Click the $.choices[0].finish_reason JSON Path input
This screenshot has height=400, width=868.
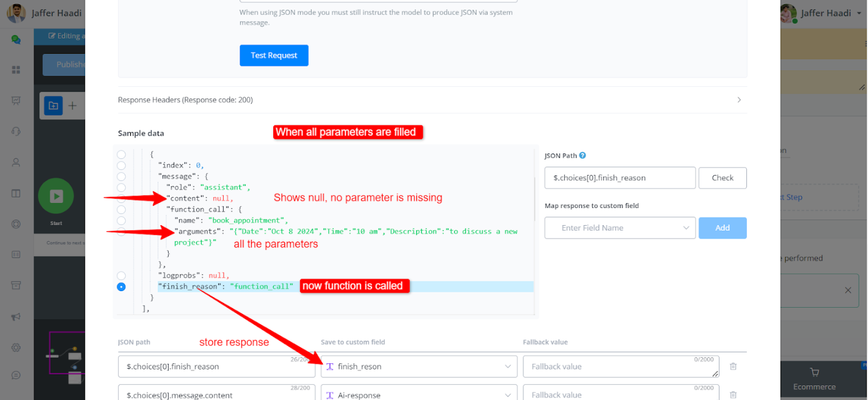620,178
